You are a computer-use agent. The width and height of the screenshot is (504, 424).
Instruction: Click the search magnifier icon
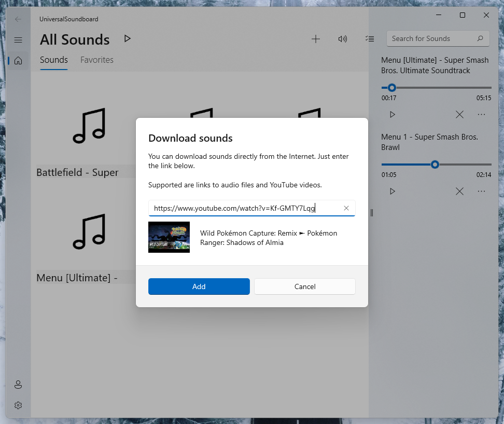click(x=480, y=38)
